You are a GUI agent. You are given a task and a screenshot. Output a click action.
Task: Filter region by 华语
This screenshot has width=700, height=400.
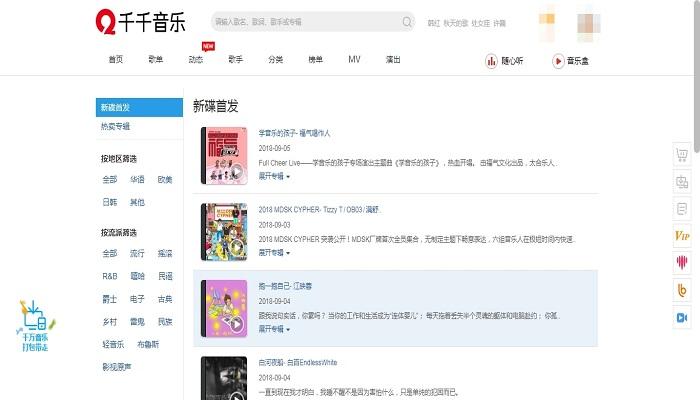(137, 179)
